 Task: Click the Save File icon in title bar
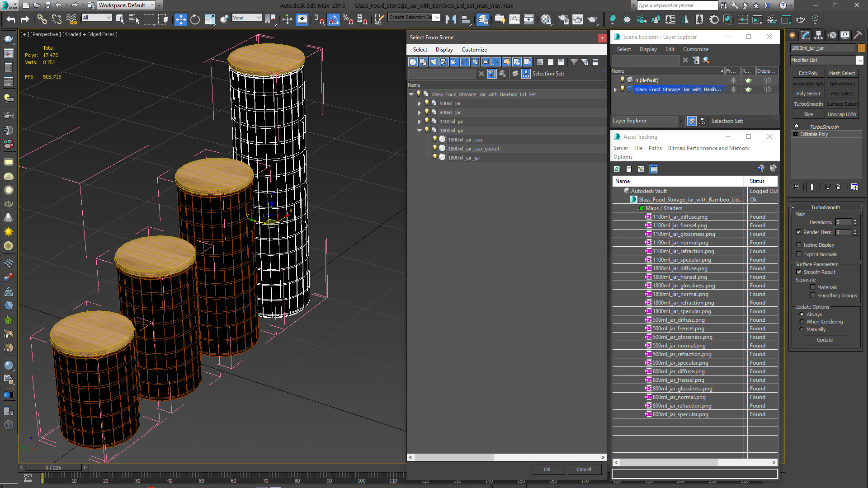point(48,5)
